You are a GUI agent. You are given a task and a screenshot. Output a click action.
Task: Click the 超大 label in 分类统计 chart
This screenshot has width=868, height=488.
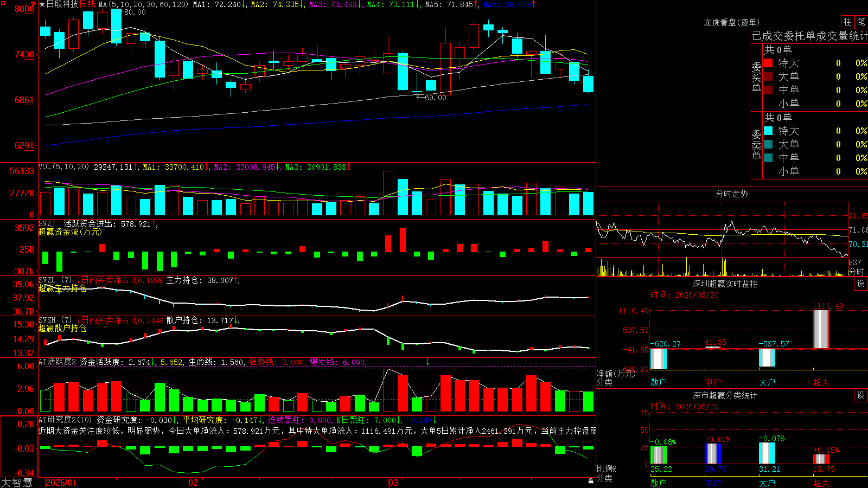tap(821, 483)
